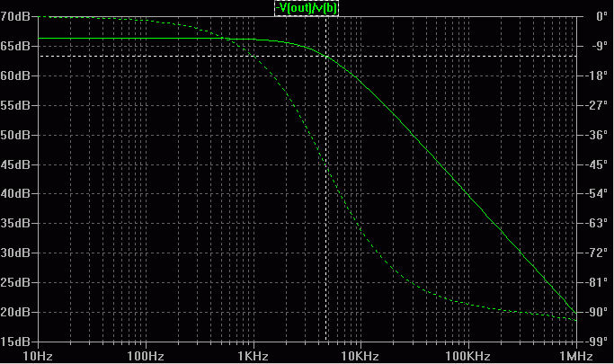Click the 55dB left axis label
This screenshot has width=614, height=364.
click(15, 105)
